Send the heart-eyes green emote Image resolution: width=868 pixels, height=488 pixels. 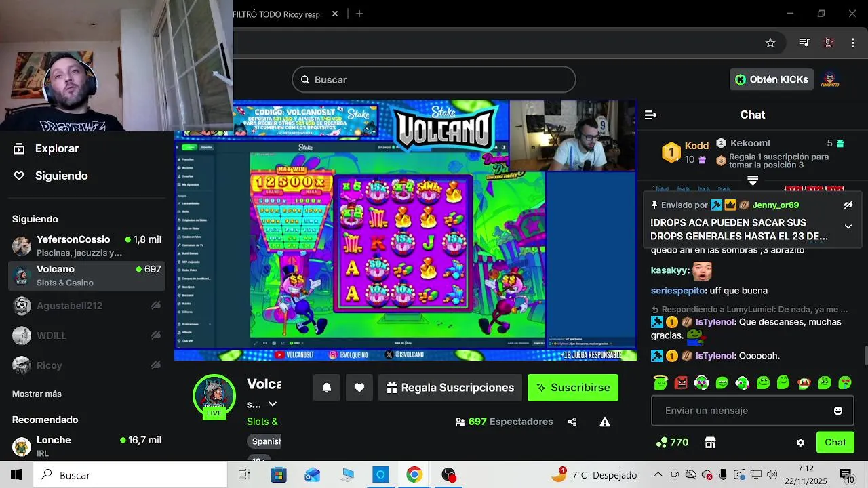click(x=845, y=383)
